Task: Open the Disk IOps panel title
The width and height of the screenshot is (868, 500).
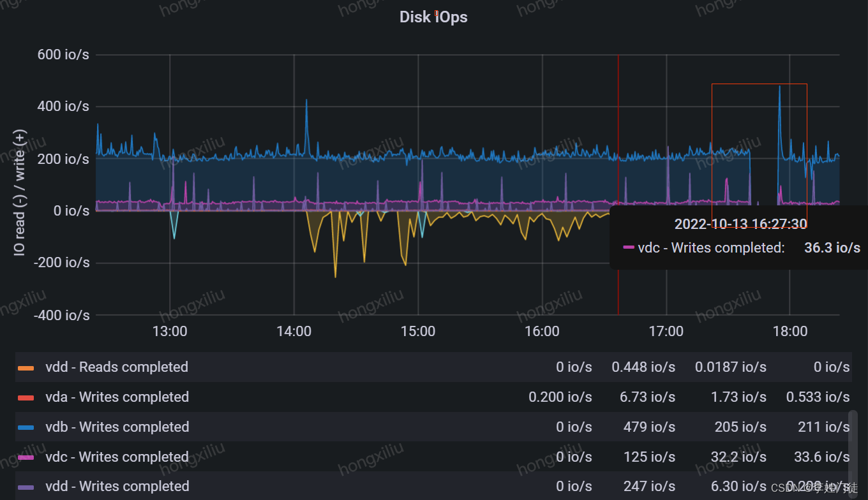Action: 433,17
